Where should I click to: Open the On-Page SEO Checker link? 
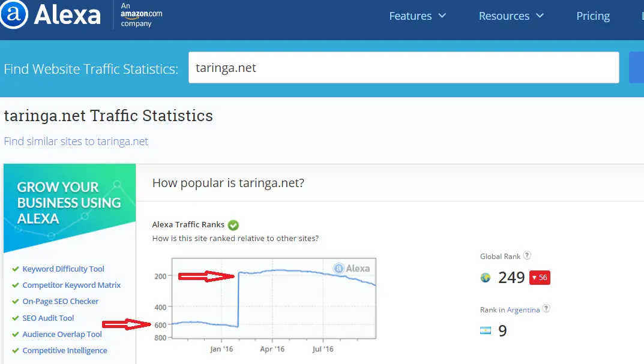(61, 301)
